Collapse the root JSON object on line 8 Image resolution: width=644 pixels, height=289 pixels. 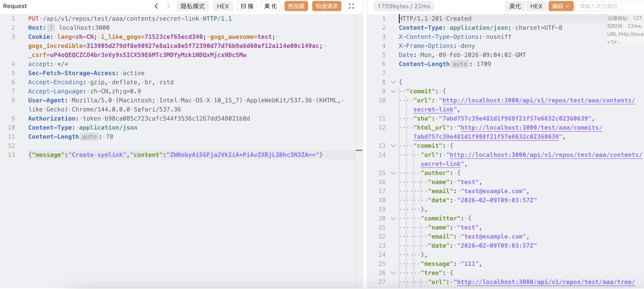point(393,82)
